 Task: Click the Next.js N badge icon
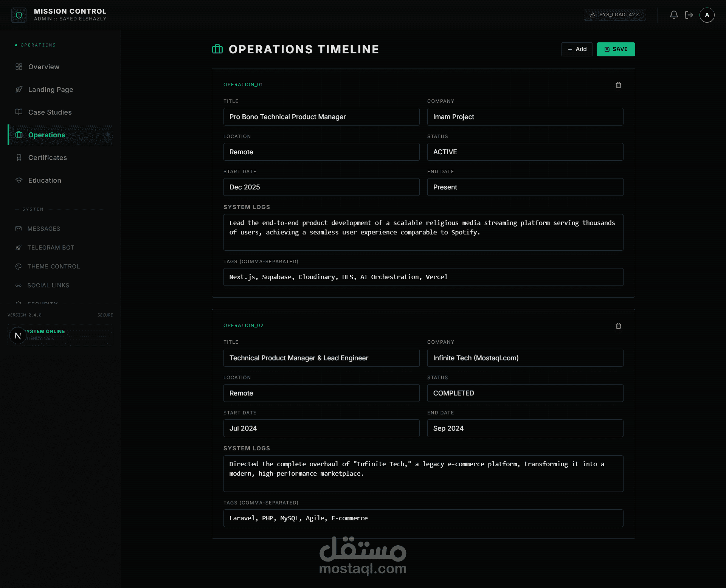tap(18, 335)
